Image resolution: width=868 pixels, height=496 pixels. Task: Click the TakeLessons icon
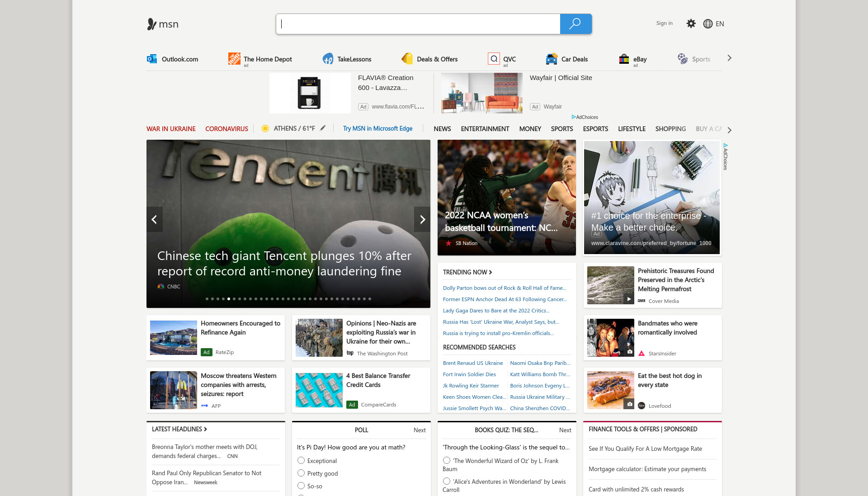(x=328, y=59)
